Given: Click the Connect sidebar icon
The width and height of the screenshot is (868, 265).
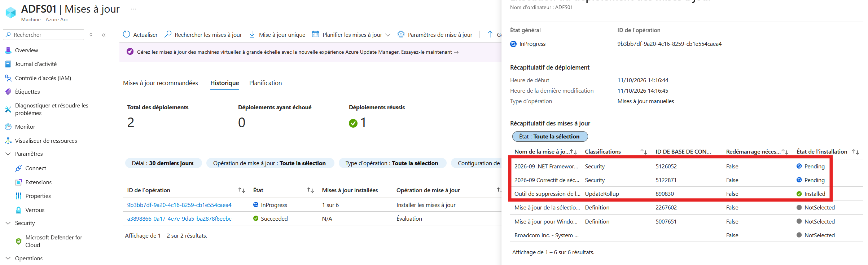Looking at the screenshot, I should point(18,168).
